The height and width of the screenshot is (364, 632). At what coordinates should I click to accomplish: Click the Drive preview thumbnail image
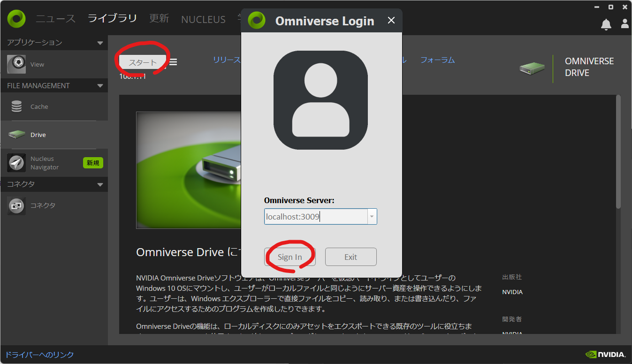click(189, 170)
